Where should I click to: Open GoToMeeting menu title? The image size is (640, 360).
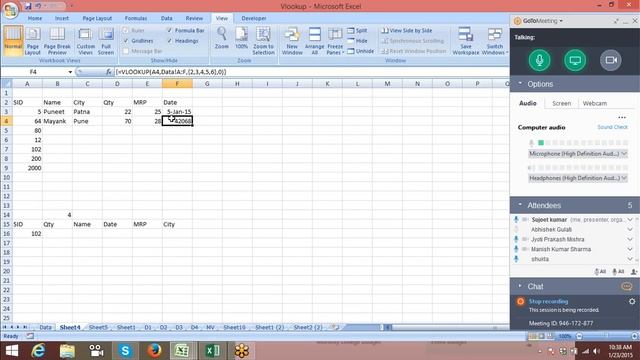542,20
